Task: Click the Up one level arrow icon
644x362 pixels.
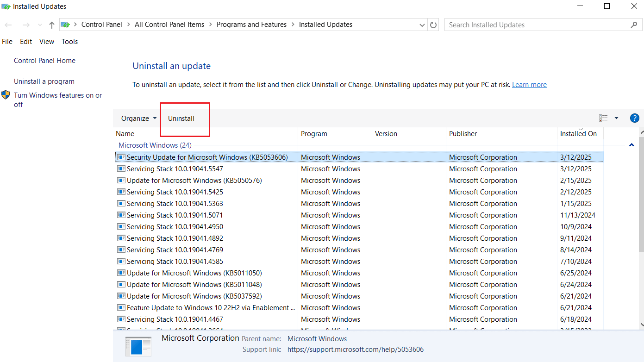Action: (51, 25)
